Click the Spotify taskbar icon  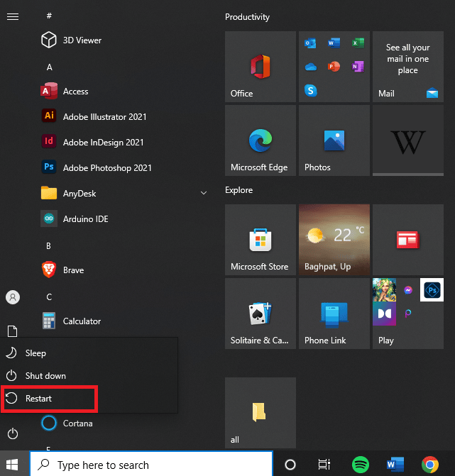tap(361, 465)
